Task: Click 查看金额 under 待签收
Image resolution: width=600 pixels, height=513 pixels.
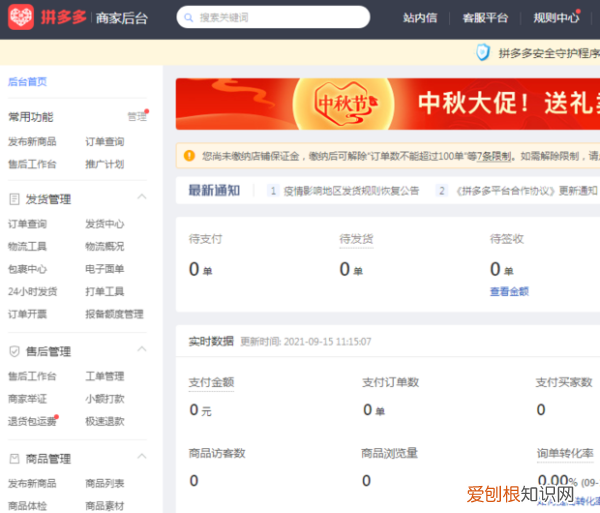Action: coord(509,292)
